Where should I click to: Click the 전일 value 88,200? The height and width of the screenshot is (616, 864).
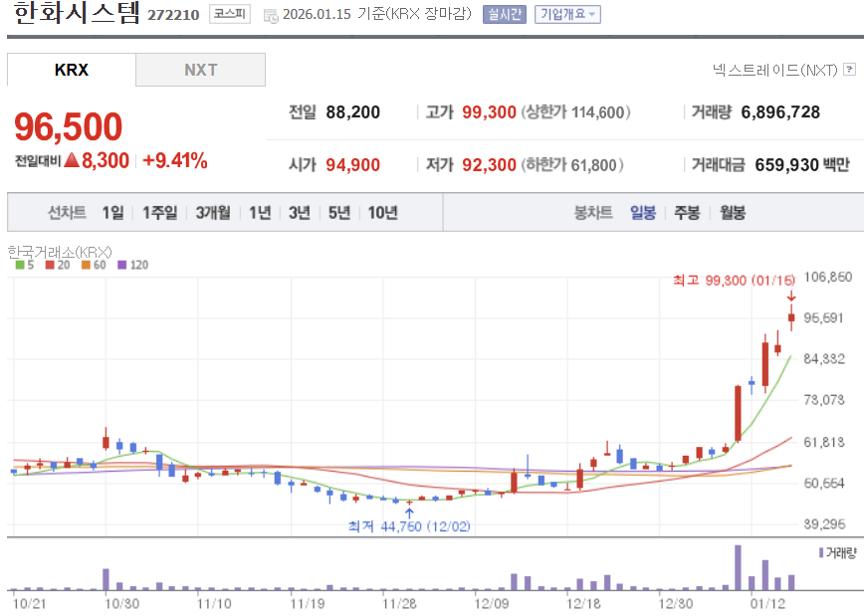[x=353, y=112]
